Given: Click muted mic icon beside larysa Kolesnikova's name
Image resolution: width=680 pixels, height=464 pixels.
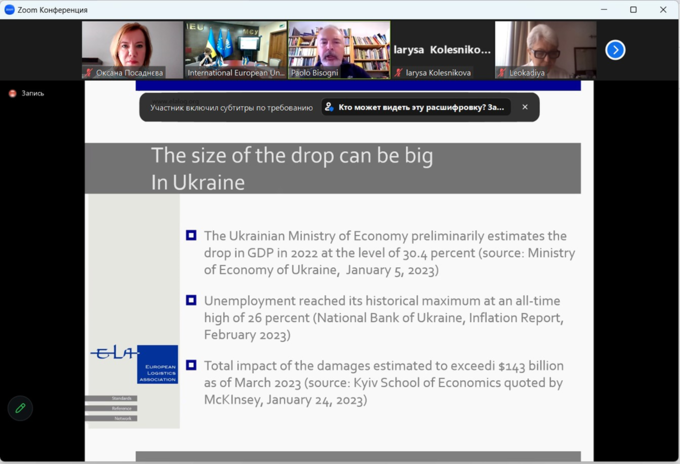Looking at the screenshot, I should coord(399,73).
